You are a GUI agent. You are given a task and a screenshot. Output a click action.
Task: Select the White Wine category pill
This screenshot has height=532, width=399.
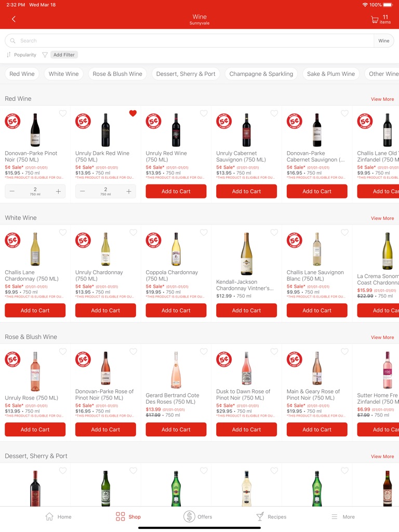point(63,74)
